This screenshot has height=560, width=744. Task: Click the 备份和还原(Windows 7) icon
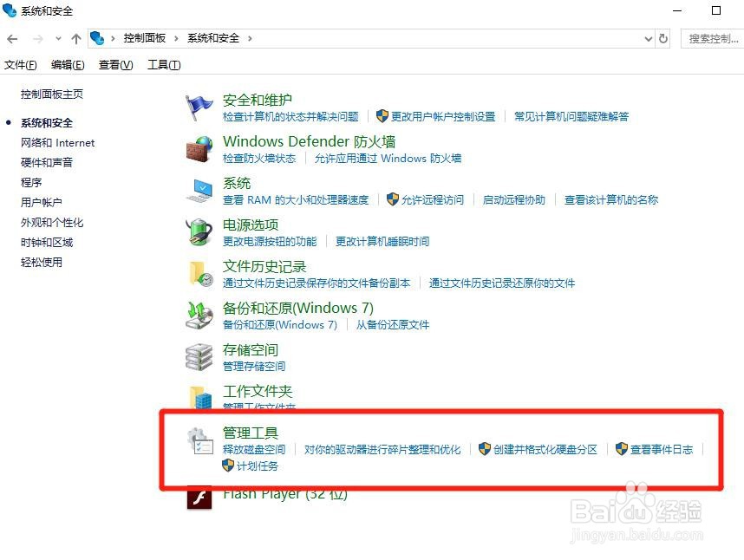point(199,315)
